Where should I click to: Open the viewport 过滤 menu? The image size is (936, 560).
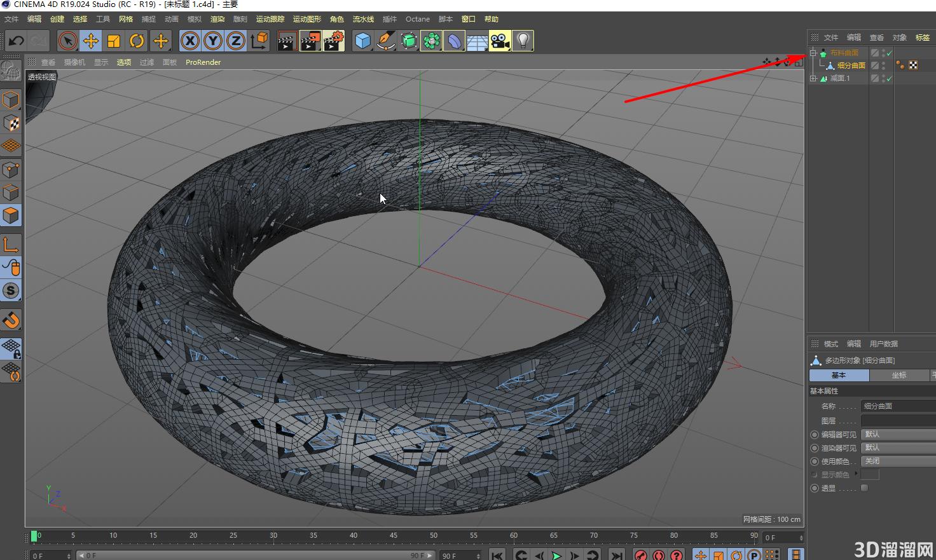click(147, 62)
